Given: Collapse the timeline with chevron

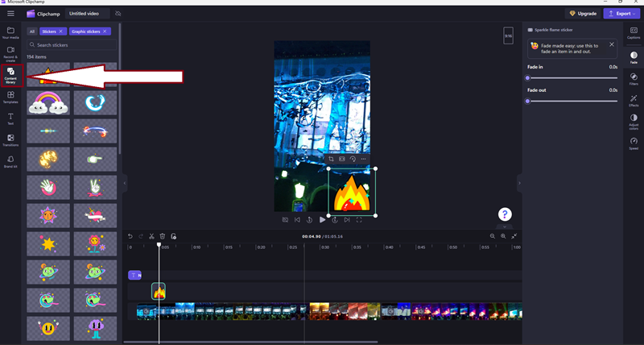Looking at the screenshot, I should click(505, 227).
